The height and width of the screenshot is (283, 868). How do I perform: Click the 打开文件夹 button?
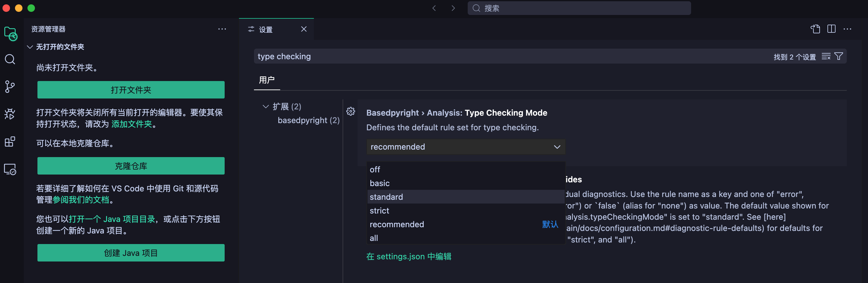click(131, 90)
